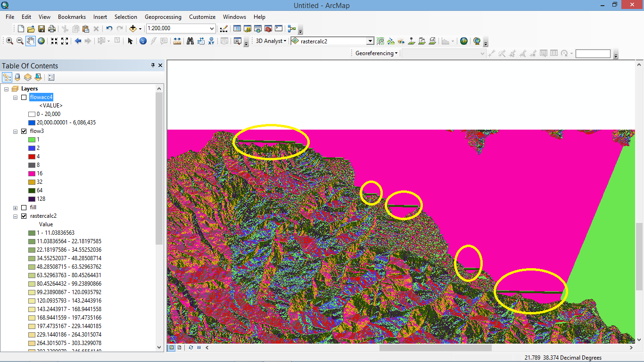Select the Zoom In tool
The height and width of the screenshot is (362, 644).
tap(9, 41)
